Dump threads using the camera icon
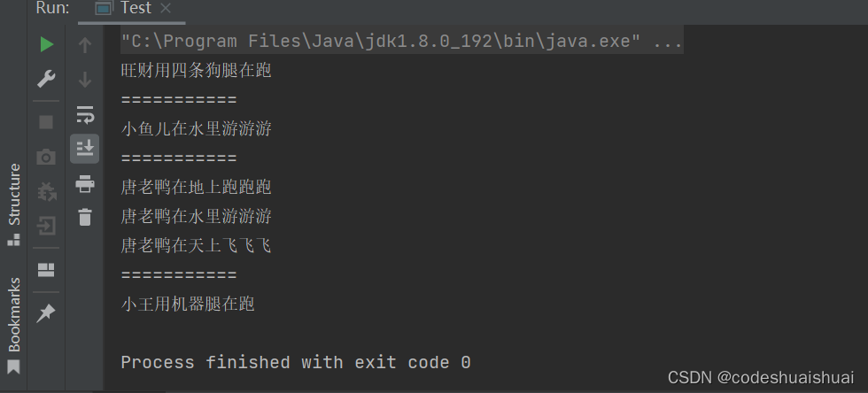Viewport: 868px width, 393px height. click(46, 158)
